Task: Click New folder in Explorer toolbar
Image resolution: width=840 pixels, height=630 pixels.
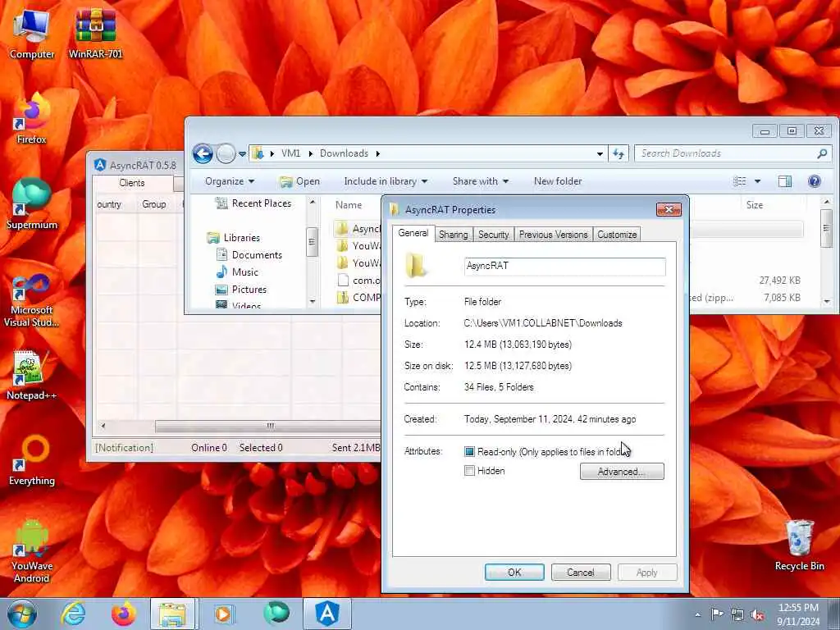Action: pyautogui.click(x=558, y=181)
